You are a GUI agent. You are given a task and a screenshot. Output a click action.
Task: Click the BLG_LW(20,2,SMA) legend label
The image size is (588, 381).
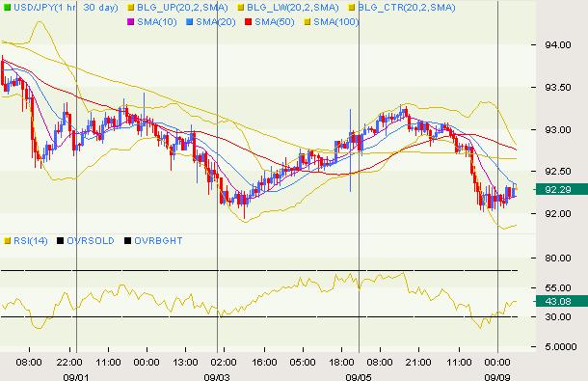pyautogui.click(x=292, y=8)
